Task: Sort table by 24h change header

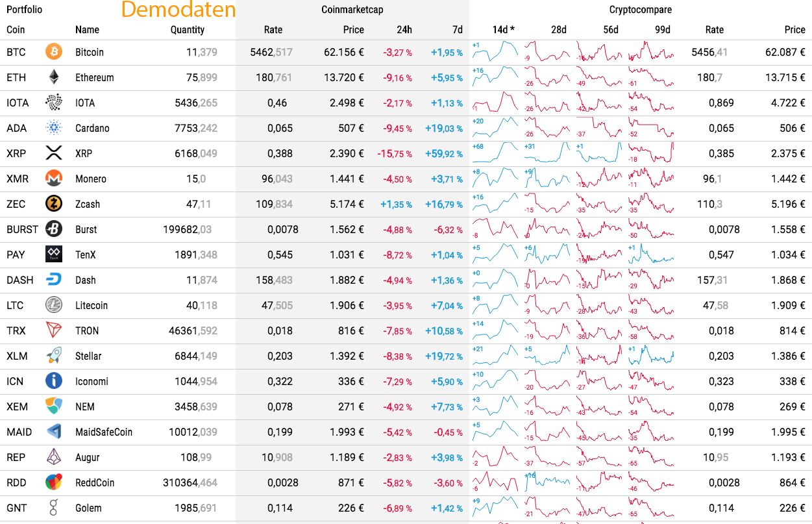Action: tap(404, 30)
